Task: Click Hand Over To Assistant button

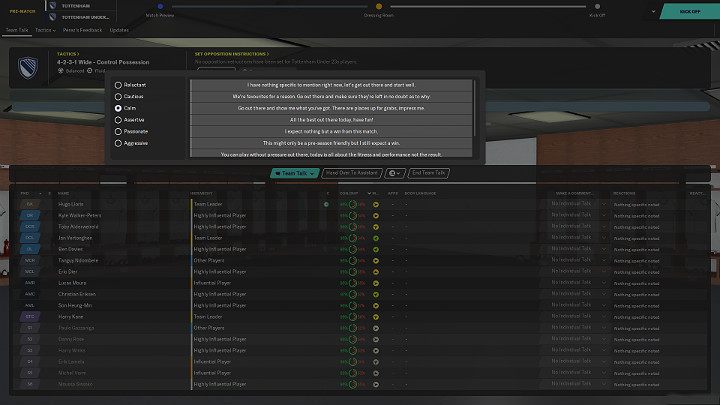Action: (x=351, y=173)
